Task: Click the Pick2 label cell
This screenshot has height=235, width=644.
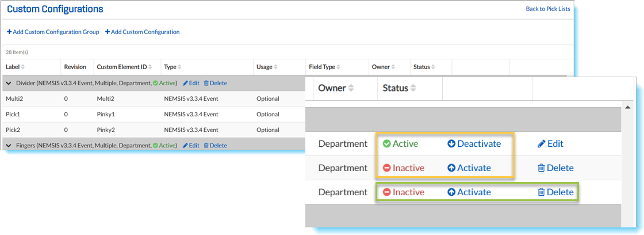Action: pos(13,130)
